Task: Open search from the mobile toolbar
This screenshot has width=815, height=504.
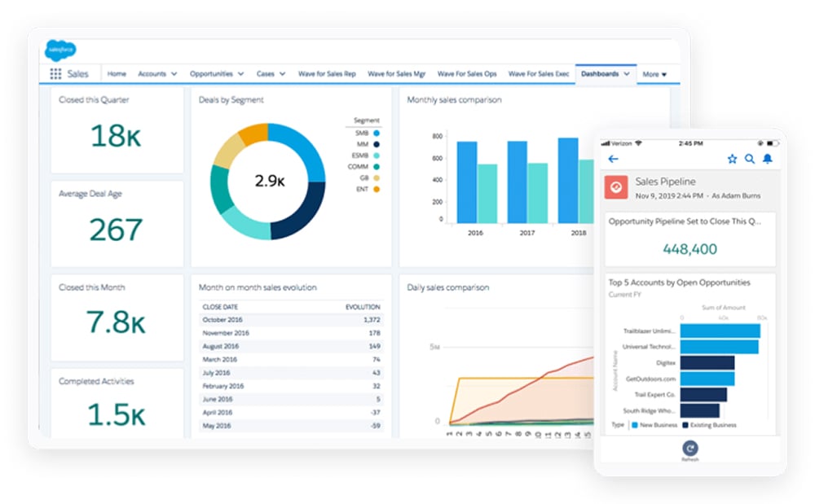Action: [x=749, y=159]
